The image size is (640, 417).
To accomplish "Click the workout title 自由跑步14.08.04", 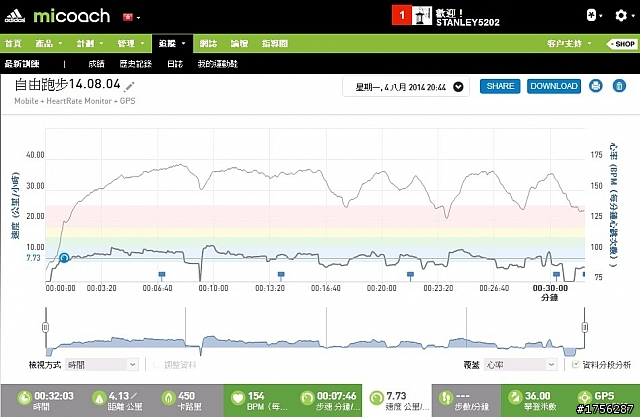I will 68,84.
